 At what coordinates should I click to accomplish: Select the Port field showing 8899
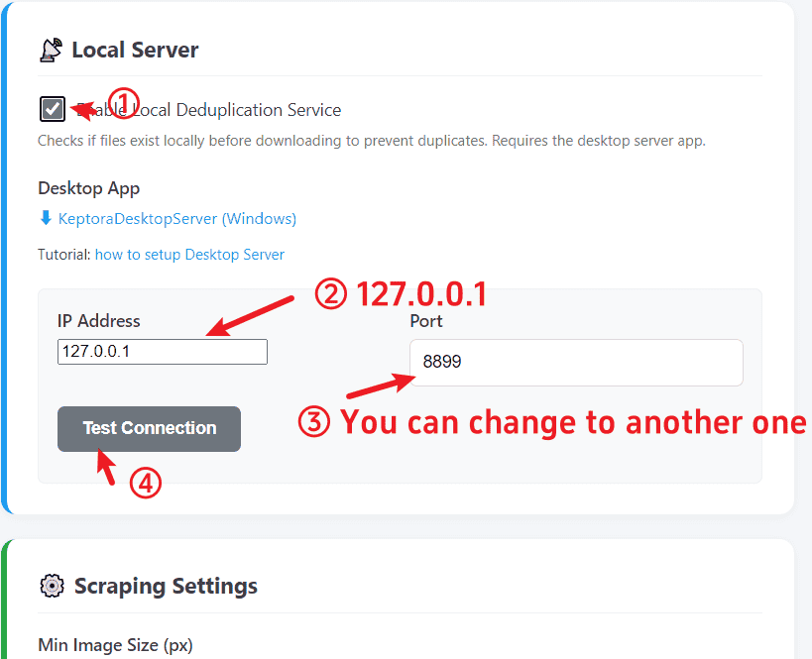[576, 363]
